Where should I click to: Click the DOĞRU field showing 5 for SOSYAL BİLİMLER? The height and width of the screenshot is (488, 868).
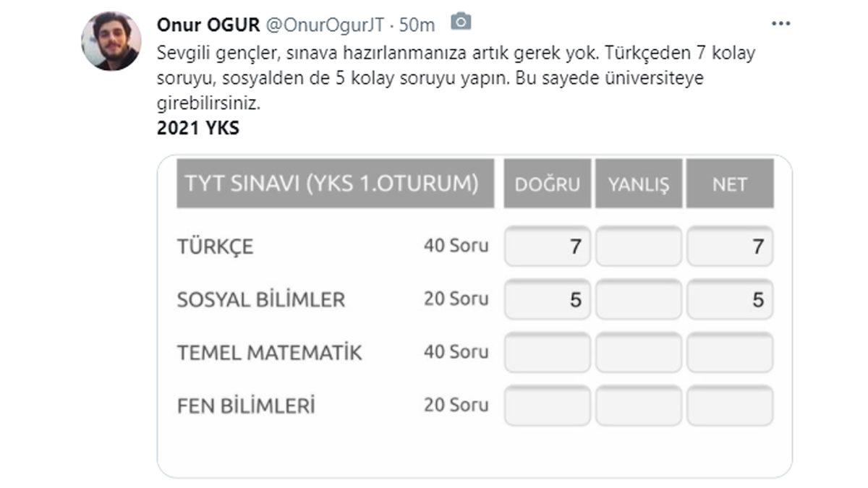[x=547, y=299]
